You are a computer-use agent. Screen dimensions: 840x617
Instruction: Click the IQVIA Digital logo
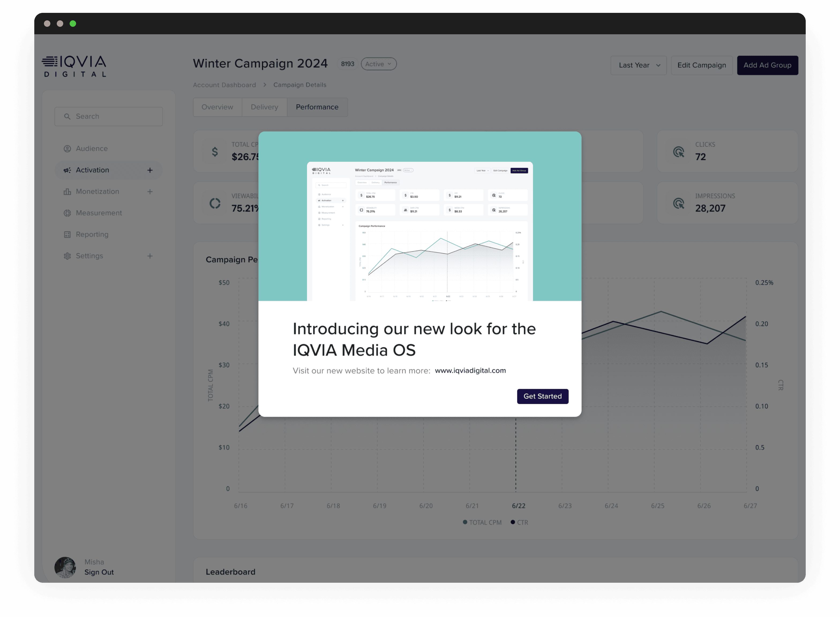coord(74,66)
